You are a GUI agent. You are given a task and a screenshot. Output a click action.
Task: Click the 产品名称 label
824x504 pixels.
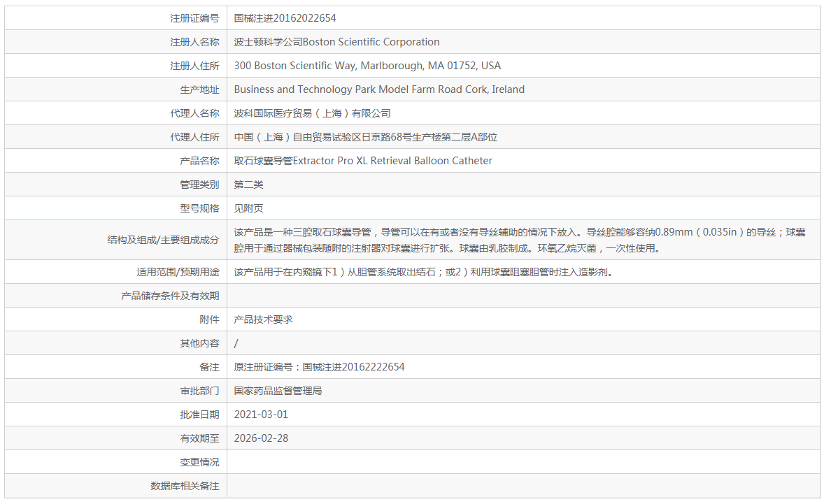pyautogui.click(x=199, y=161)
